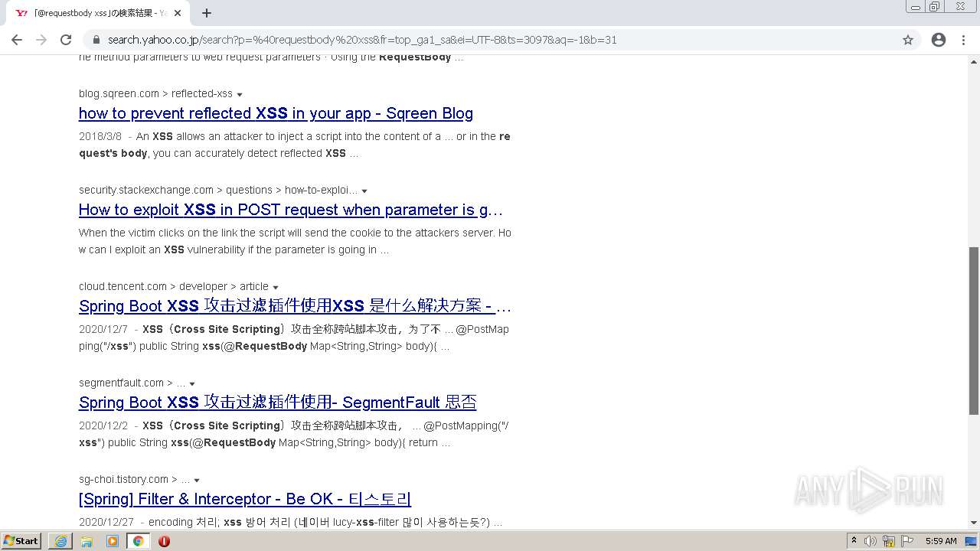Click the security.stackexchange.com breadcrumb text

pyautogui.click(x=218, y=190)
